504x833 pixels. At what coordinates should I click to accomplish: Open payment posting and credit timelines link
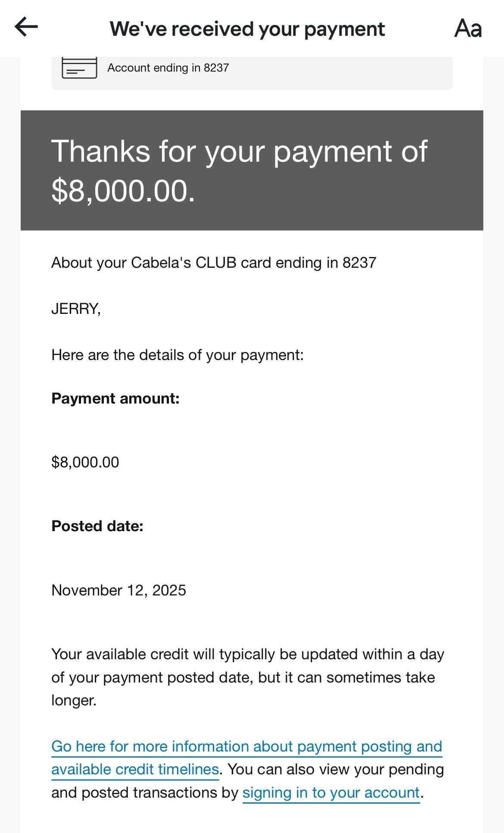246,747
